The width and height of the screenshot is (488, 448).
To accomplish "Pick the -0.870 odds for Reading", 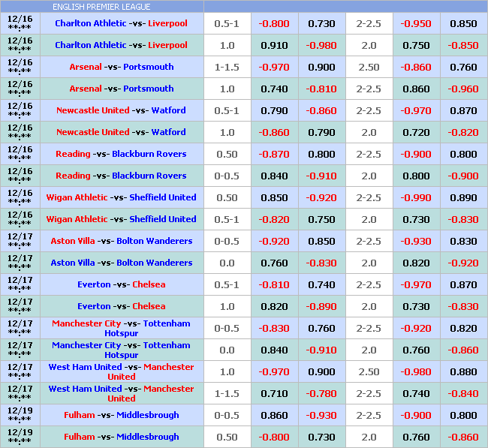I will [274, 155].
